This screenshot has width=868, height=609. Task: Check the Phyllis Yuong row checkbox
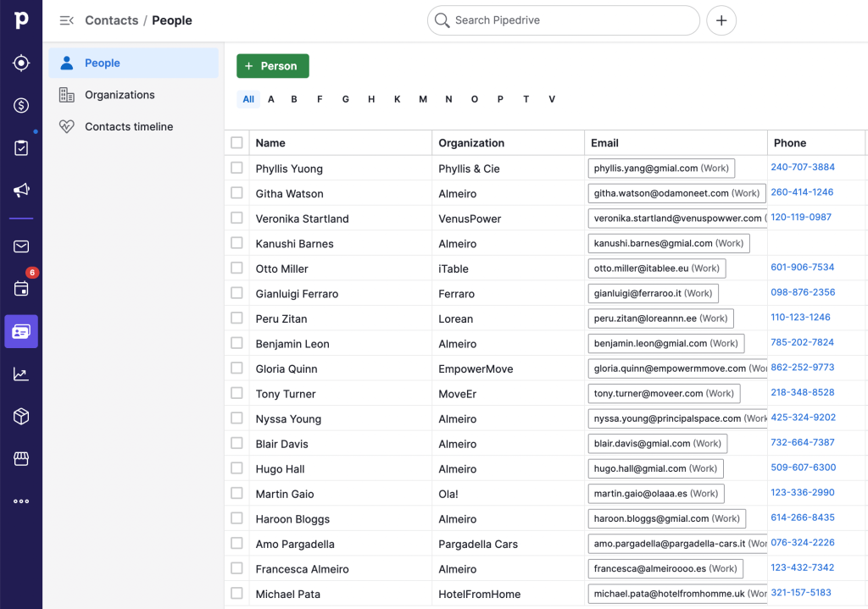click(x=236, y=168)
